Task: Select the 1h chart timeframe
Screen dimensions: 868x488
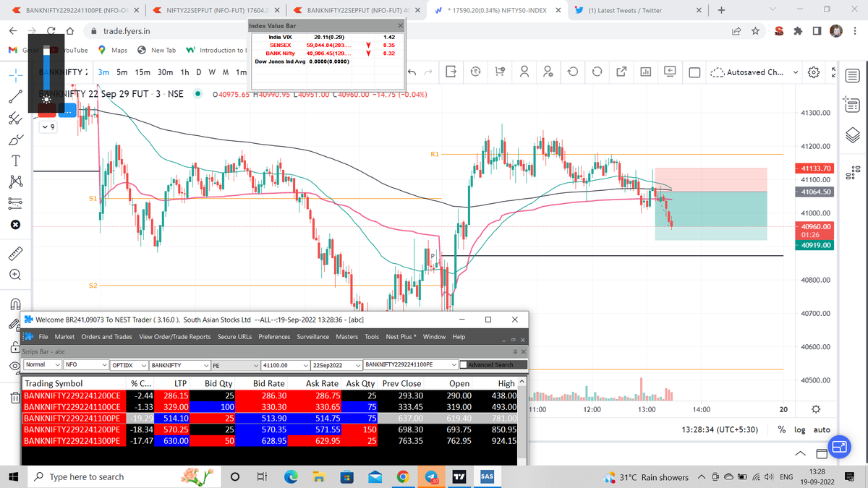Action: (x=185, y=72)
